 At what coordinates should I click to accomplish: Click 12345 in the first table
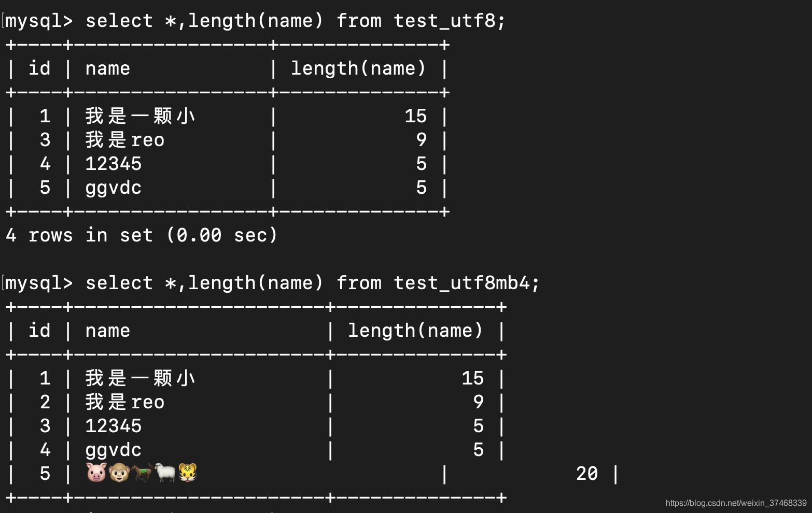114,164
